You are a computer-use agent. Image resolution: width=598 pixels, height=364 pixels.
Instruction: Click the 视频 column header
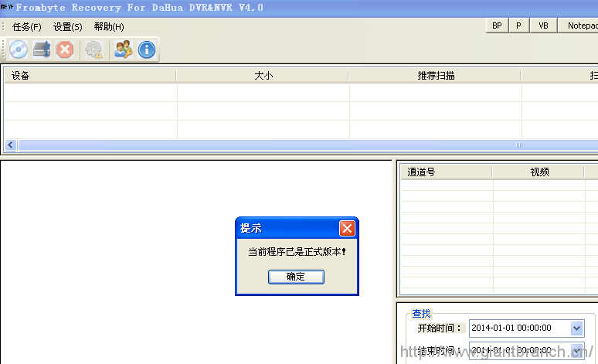pyautogui.click(x=539, y=172)
